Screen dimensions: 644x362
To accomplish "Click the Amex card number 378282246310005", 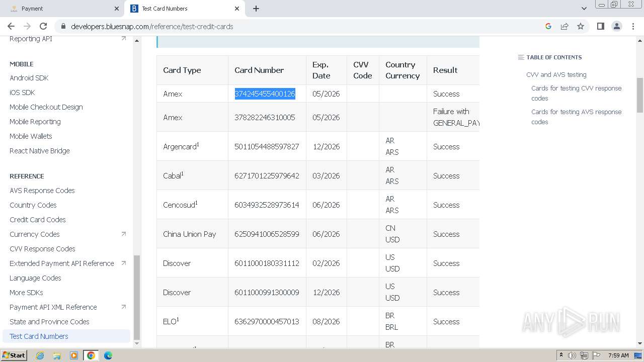I will 265,118.
